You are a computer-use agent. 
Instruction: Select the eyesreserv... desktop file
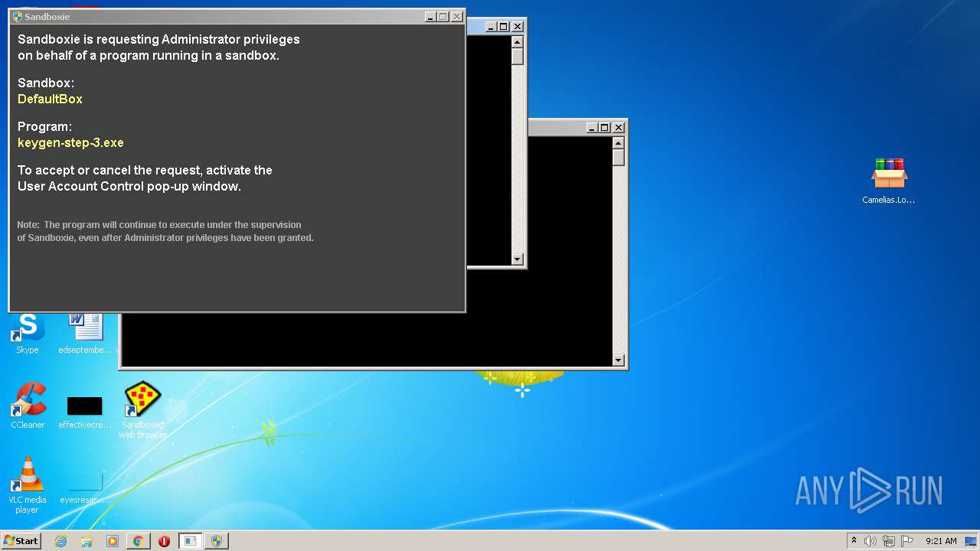85,487
